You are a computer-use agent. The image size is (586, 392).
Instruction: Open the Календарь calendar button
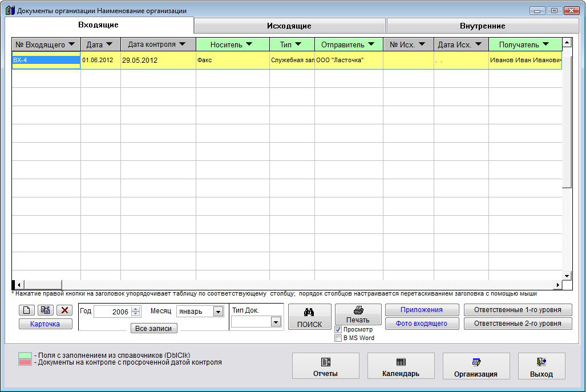tap(401, 366)
